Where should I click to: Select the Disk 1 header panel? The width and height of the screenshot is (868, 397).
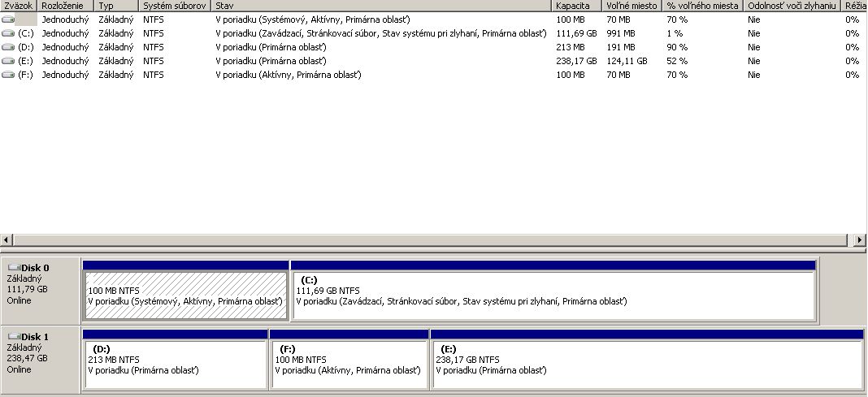tap(41, 360)
